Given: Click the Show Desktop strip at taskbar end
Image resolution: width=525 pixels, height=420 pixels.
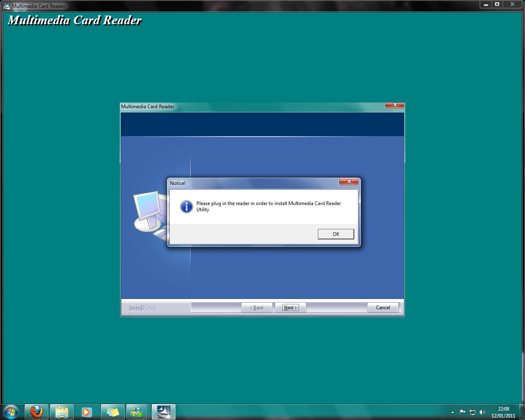Looking at the screenshot, I should coord(523,412).
